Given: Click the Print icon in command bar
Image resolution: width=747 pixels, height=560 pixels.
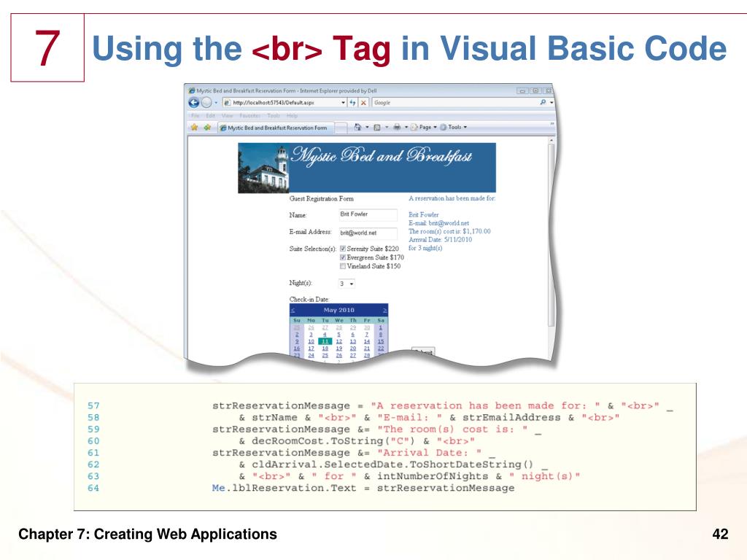Looking at the screenshot, I should coord(397,127).
